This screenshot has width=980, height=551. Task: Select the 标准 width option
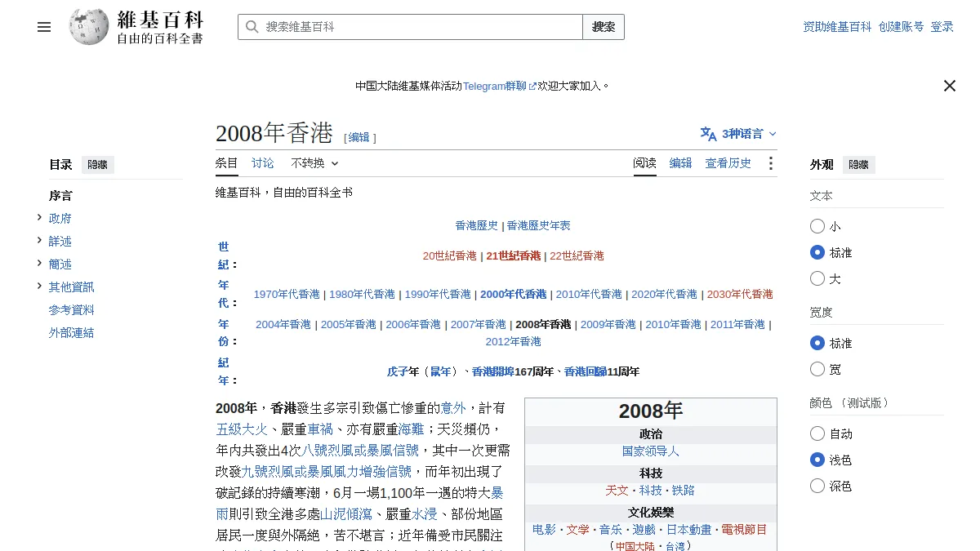point(817,343)
